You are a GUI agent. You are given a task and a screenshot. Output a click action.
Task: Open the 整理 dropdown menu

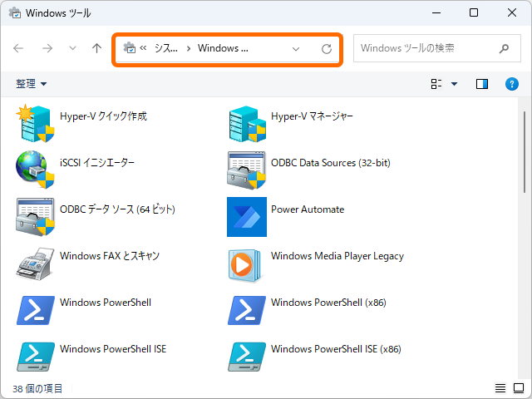coord(32,83)
